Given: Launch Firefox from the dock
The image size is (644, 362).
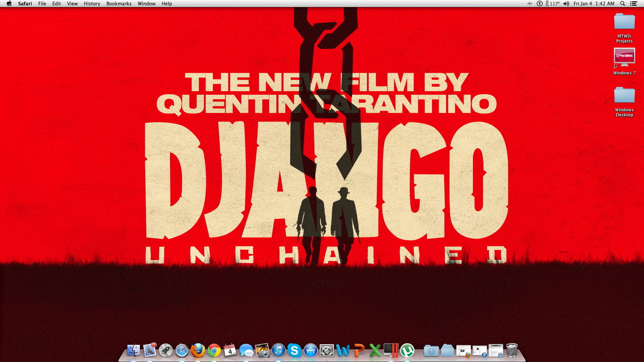Looking at the screenshot, I should [198, 350].
